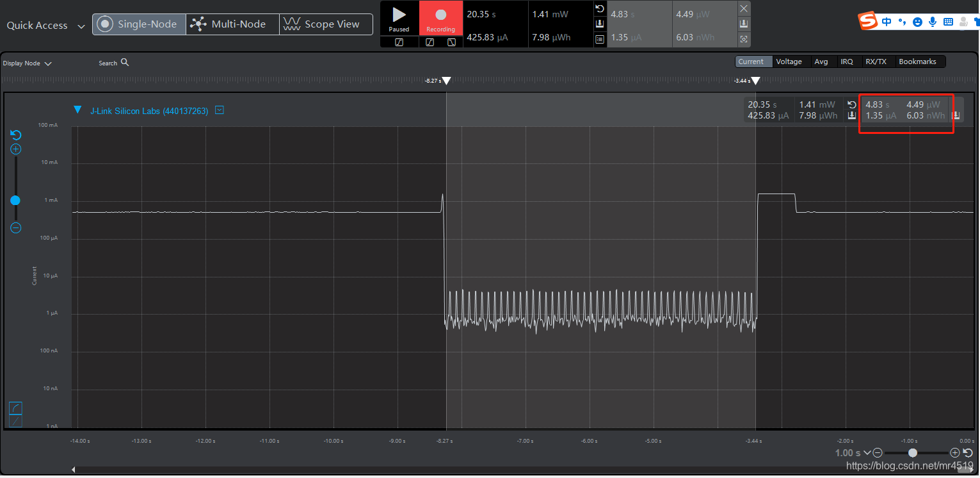
Task: Click the horizontal scrollbar left arrow
Action: [74, 470]
